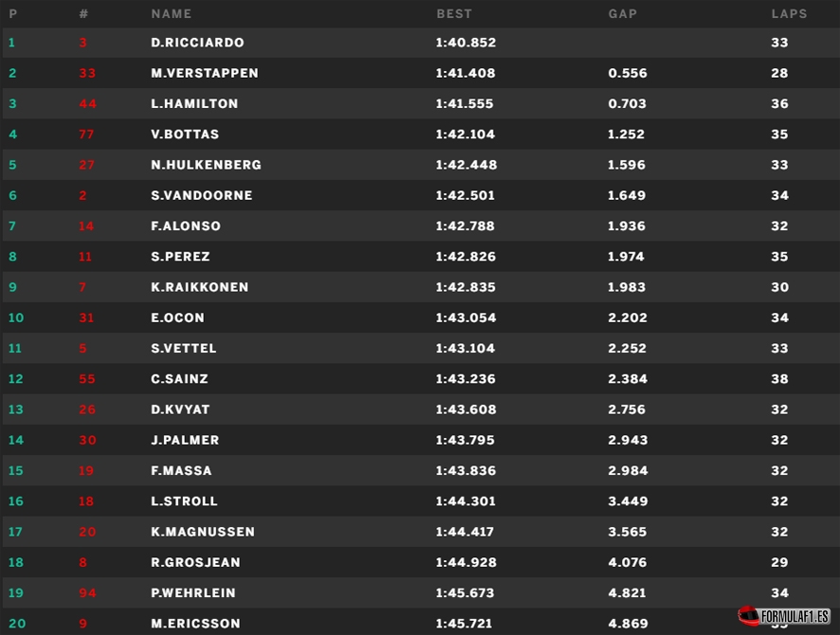840x635 pixels.
Task: Select driver M.VERSTAPPEN
Action: [x=204, y=73]
